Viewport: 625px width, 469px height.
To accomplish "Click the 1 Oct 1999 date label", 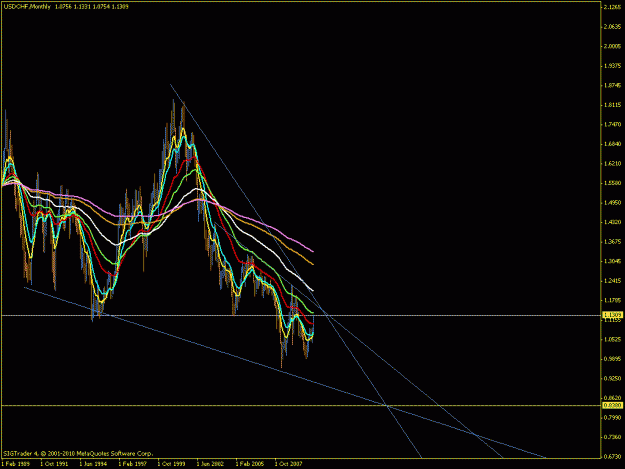I will [171, 464].
